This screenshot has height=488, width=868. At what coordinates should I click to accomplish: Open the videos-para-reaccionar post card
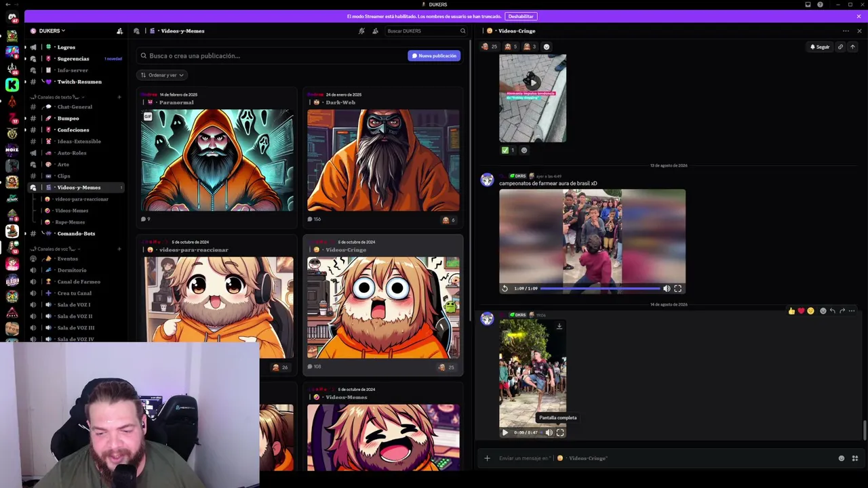[x=217, y=305]
